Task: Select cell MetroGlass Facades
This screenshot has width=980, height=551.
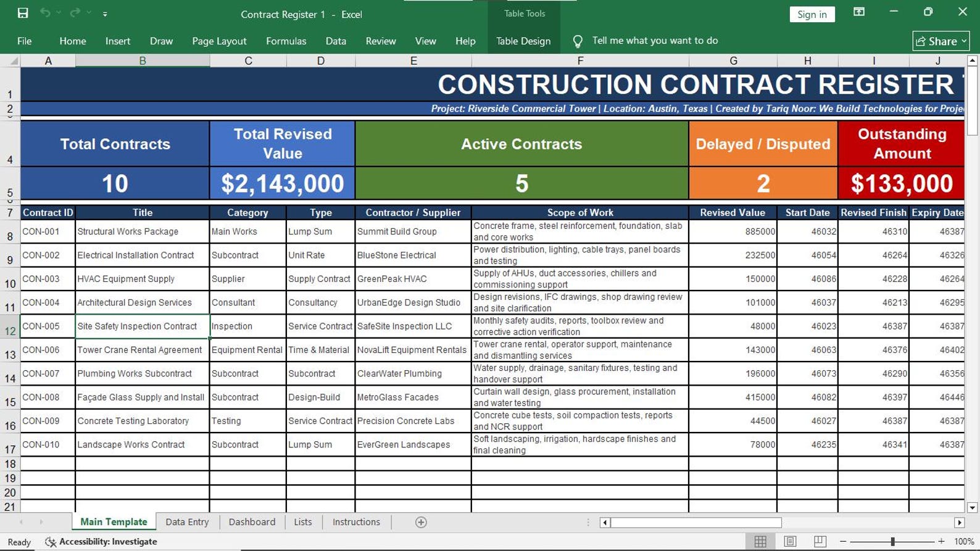Action: coord(413,397)
